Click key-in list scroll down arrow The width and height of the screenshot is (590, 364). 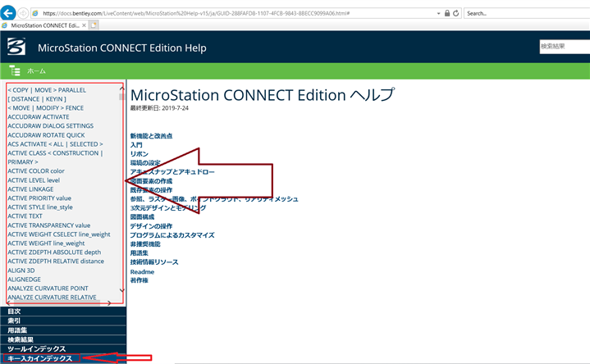(121, 290)
